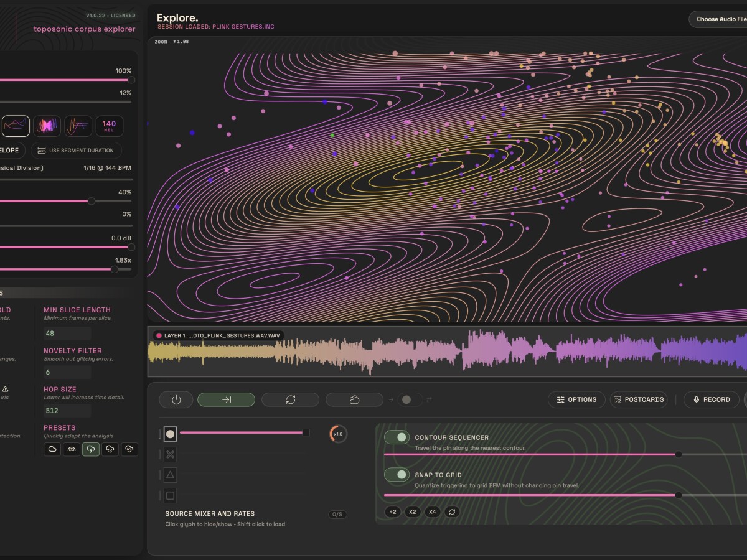Click the Min Slice Length input field
This screenshot has height=560, width=747.
[x=67, y=333]
